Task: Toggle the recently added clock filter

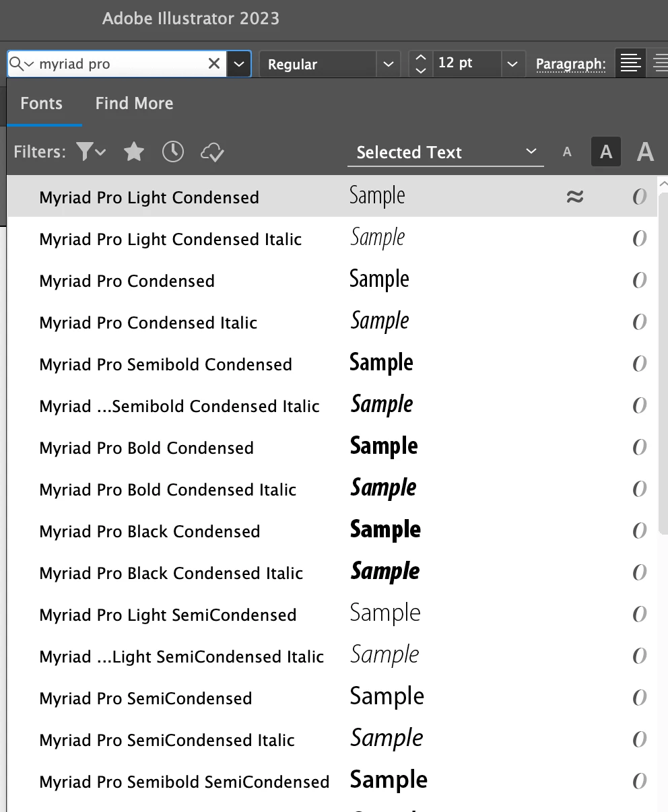Action: click(x=173, y=151)
